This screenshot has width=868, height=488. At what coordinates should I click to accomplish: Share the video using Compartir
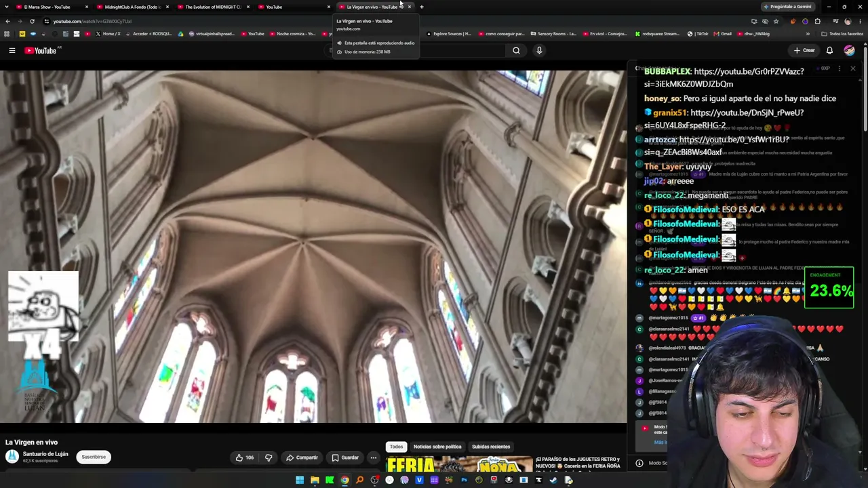tap(302, 457)
